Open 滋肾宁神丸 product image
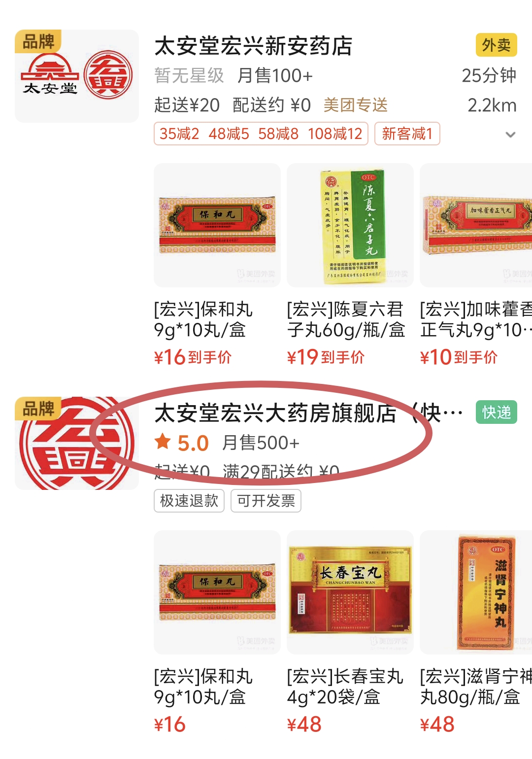Viewport: 532px width, 759px height. coord(476,592)
